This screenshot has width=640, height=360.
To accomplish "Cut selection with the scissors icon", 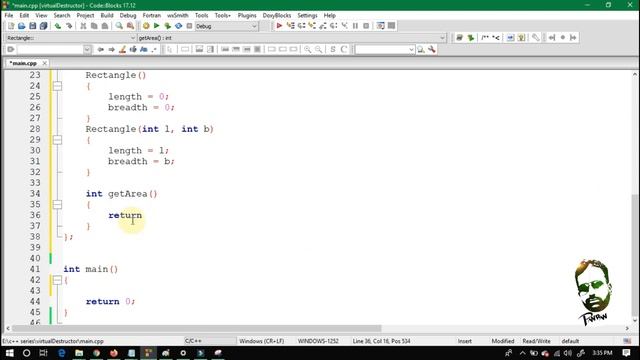I will 83,26.
